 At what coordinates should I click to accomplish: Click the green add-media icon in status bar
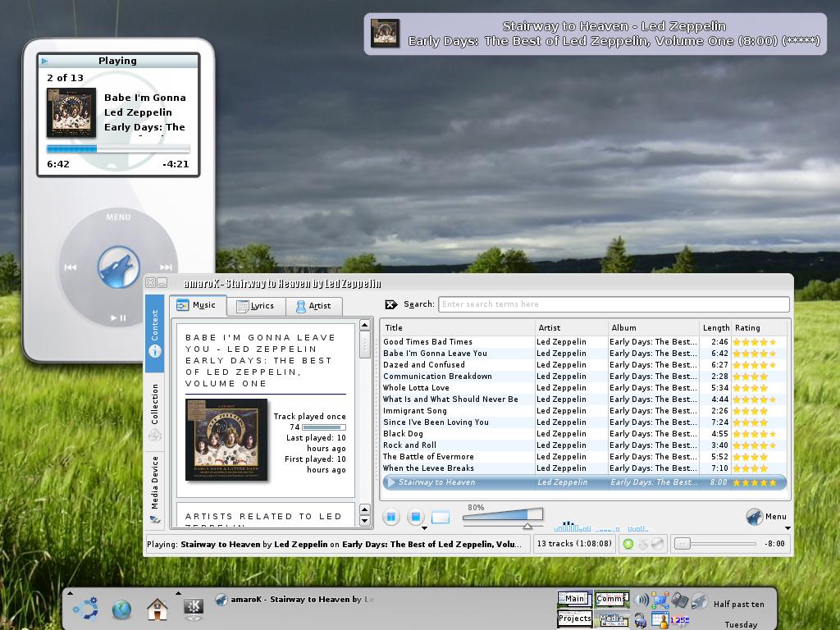click(x=628, y=545)
